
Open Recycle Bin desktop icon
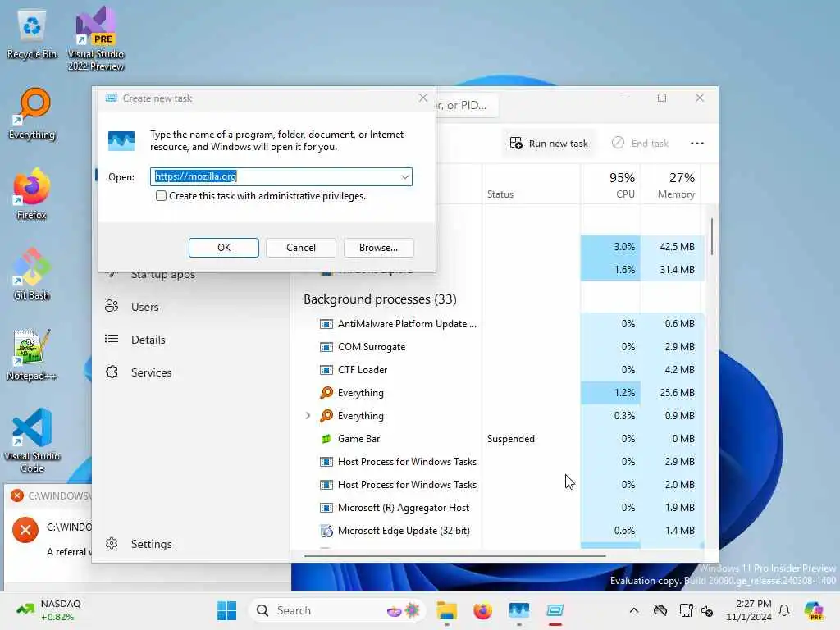(x=32, y=34)
